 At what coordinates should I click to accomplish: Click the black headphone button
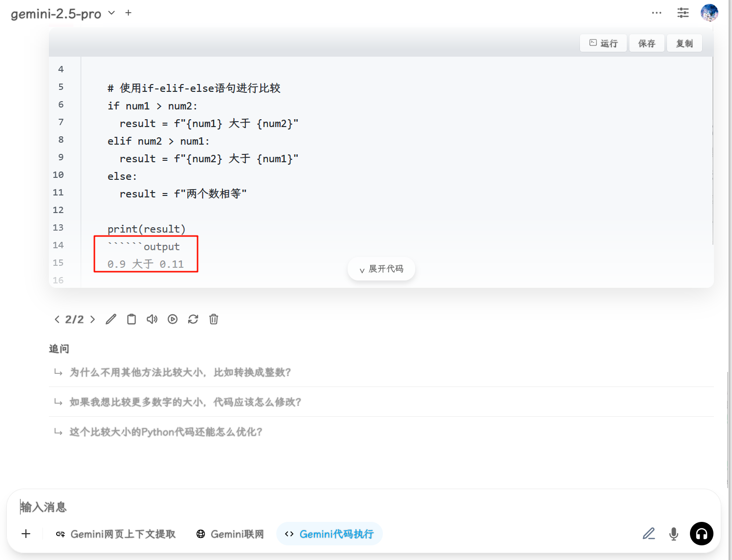click(x=702, y=534)
